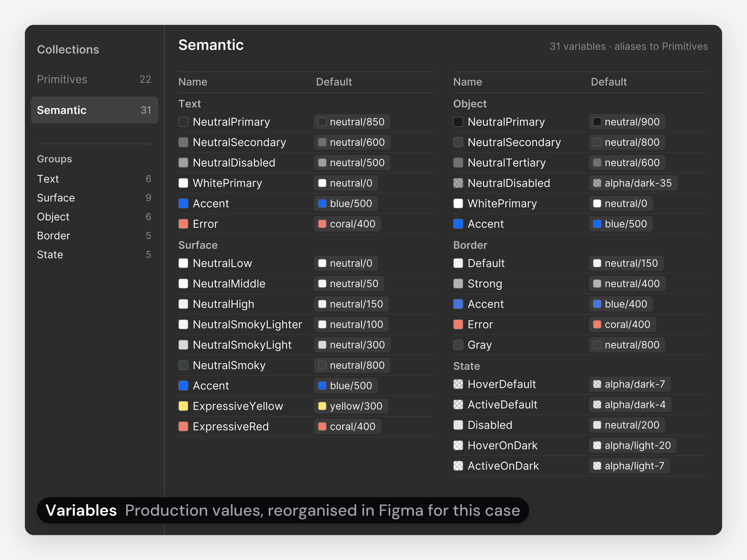Select the Gray variable name under Border
Viewport: 747px width, 560px height.
[480, 345]
